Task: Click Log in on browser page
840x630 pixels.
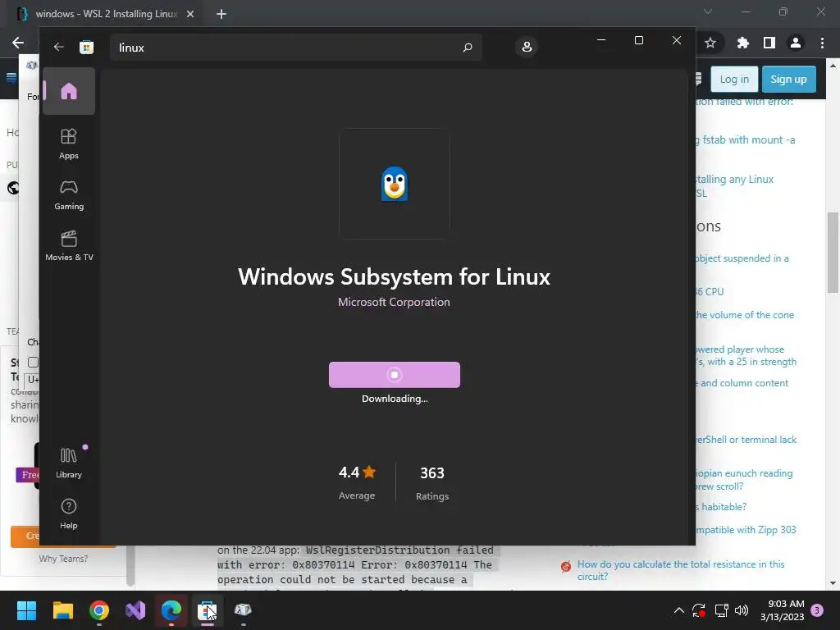Action: (x=734, y=80)
